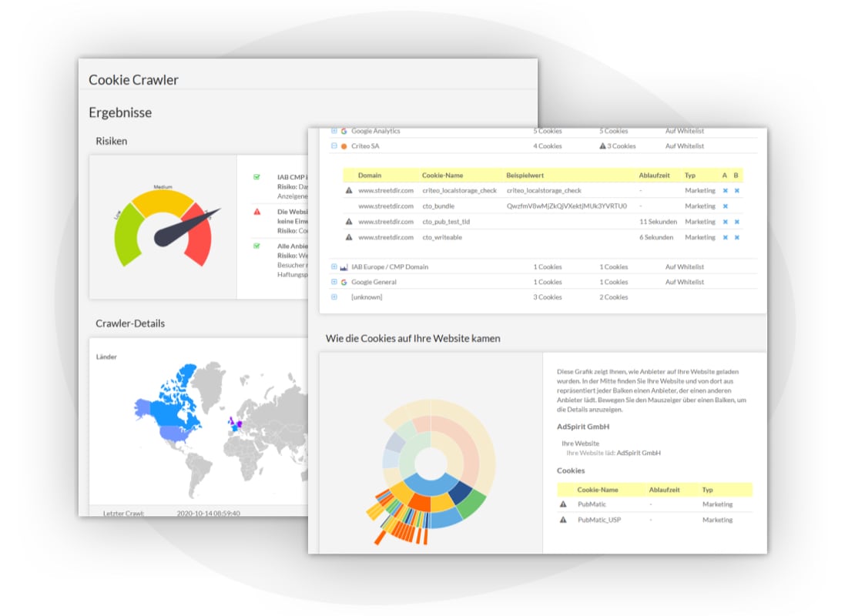Click the 'Google General' vendor name
The width and height of the screenshot is (855, 616).
(x=374, y=283)
